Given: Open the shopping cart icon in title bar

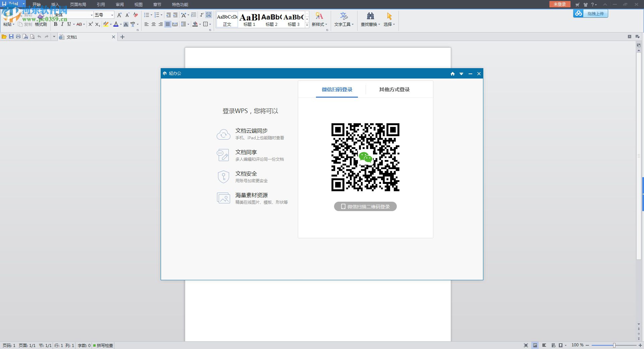Looking at the screenshot, I should 577,4.
